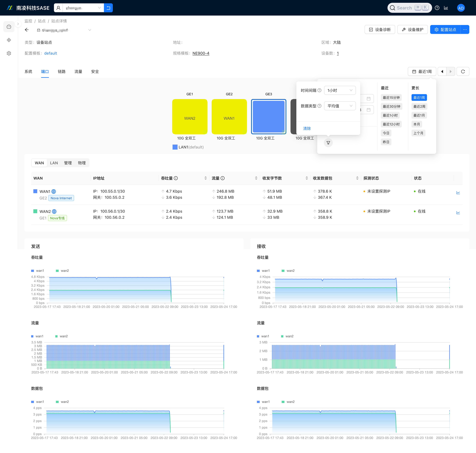Select 上个月 quick range
The height and width of the screenshot is (453, 476).
418,133
